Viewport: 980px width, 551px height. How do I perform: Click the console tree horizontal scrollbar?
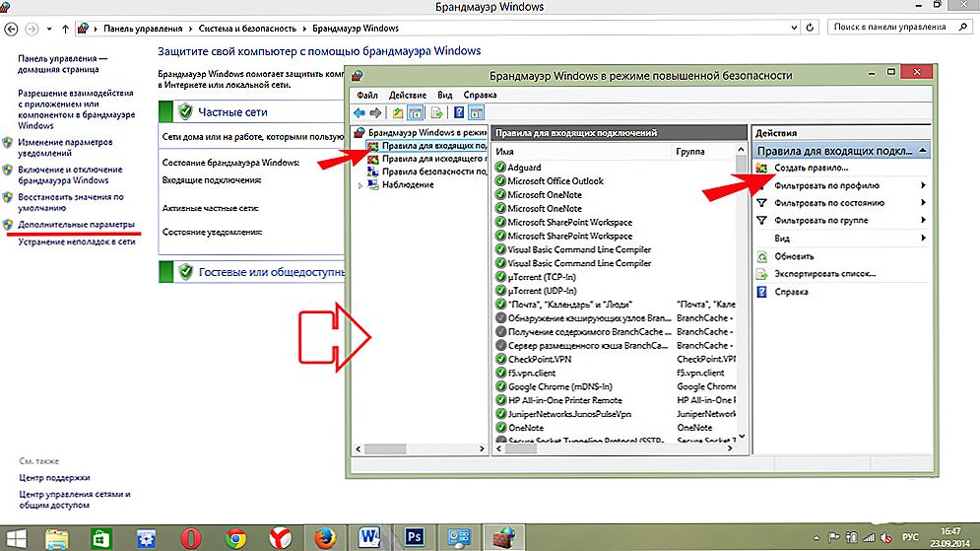click(420, 449)
